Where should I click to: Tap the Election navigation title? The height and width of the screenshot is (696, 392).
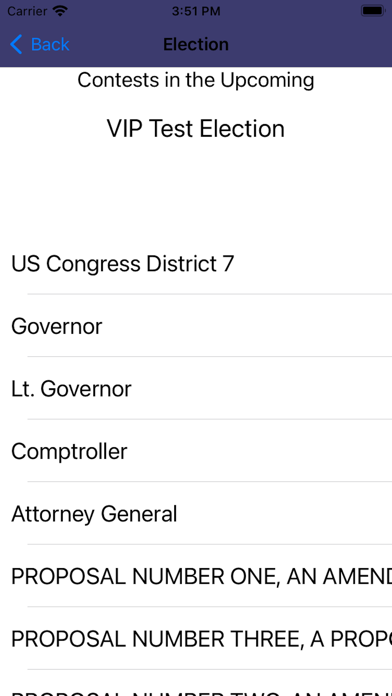[196, 44]
